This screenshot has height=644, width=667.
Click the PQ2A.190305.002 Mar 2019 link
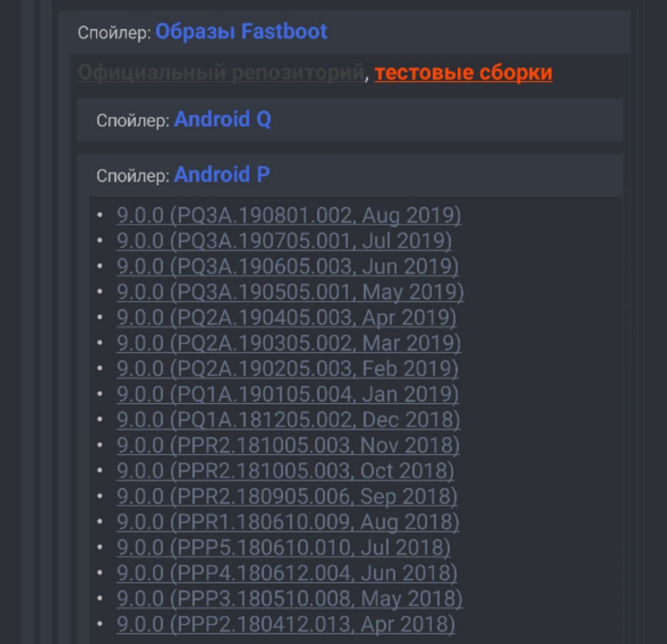coord(289,343)
